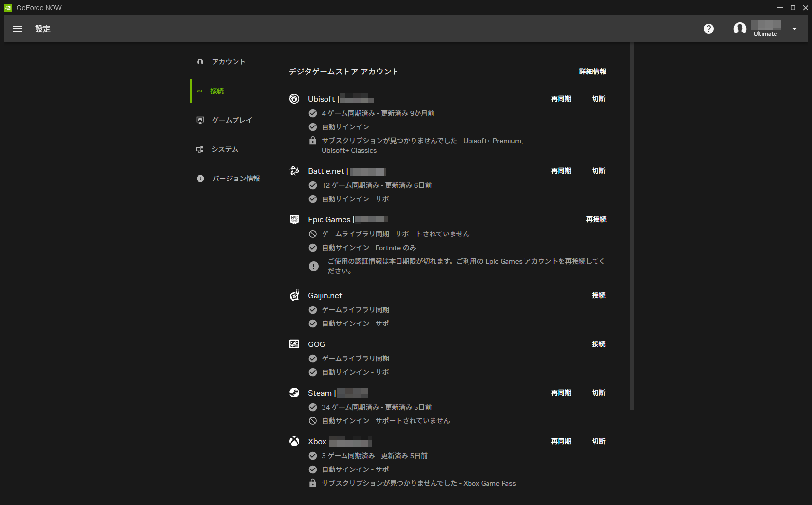Screen dimensions: 812x505
Task: Click the Xbox store logo
Action: pos(294,441)
